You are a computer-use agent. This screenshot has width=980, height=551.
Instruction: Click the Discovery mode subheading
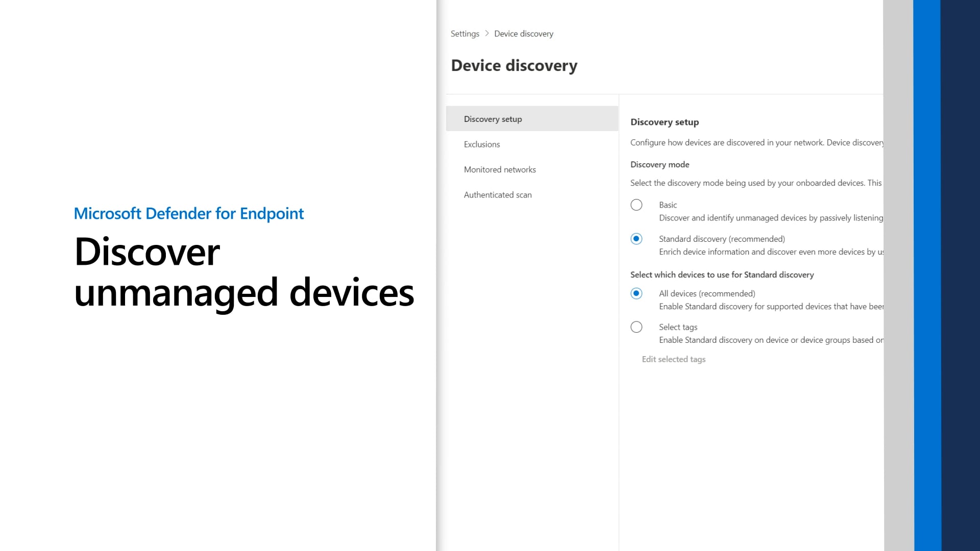tap(659, 164)
